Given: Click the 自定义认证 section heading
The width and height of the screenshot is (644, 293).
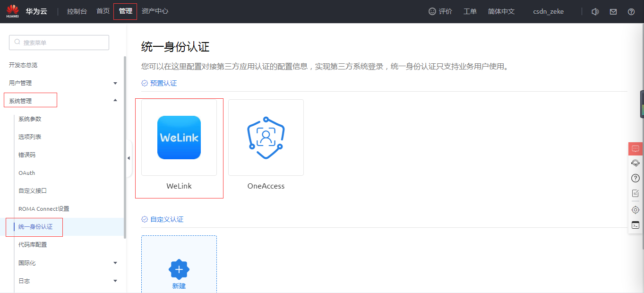Looking at the screenshot, I should pos(167,219).
